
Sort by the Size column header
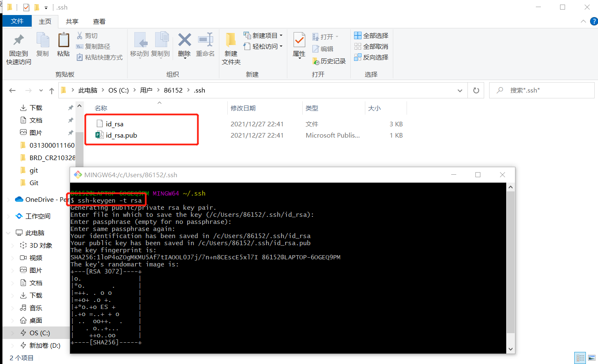point(374,108)
